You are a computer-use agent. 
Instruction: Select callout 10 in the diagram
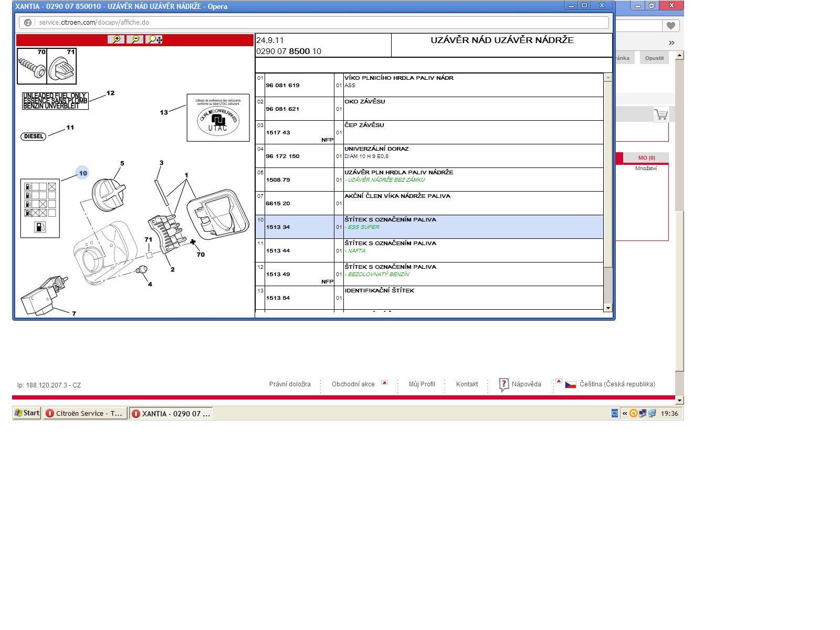click(x=82, y=173)
